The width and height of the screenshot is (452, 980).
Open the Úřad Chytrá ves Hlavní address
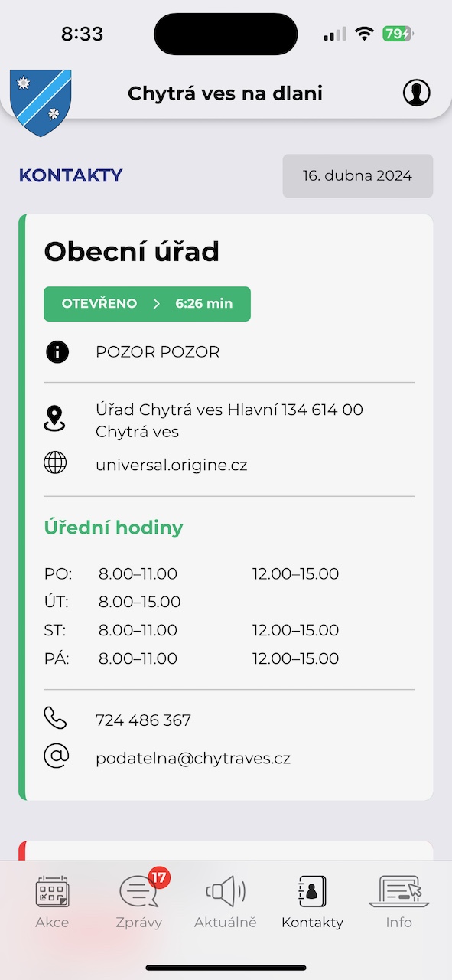point(229,420)
